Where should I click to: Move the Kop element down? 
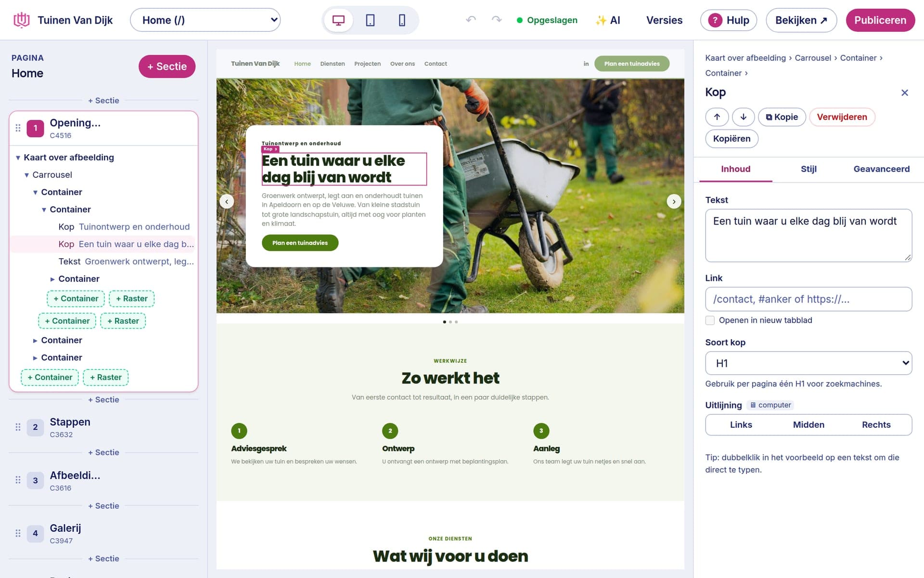pyautogui.click(x=743, y=117)
